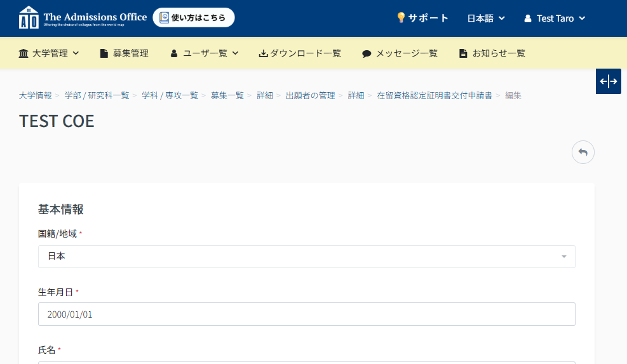
Task: Open the 使い方はこちら guide button
Action: click(x=194, y=18)
